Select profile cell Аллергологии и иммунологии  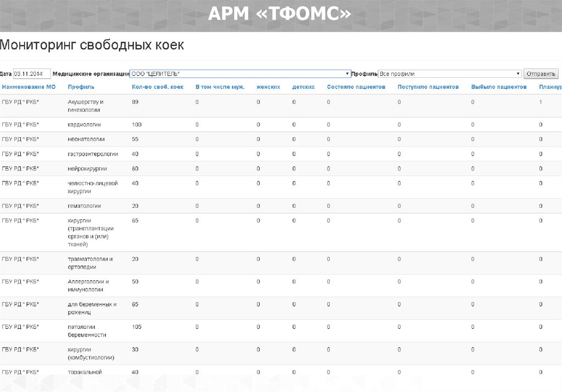click(x=88, y=286)
